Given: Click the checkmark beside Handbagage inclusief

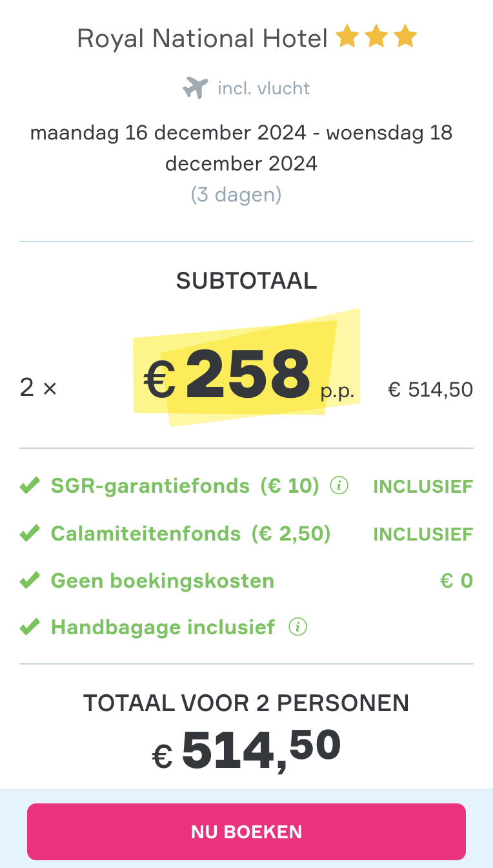Looking at the screenshot, I should [30, 627].
